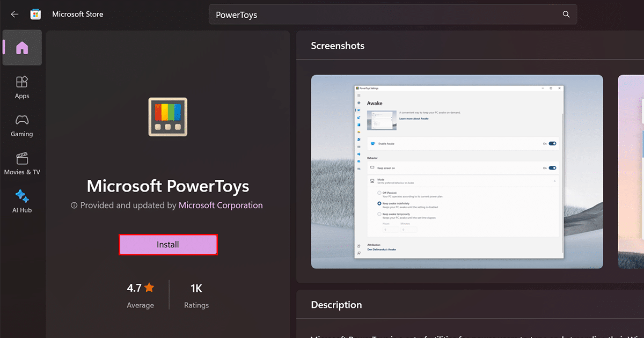Click the Install button
The width and height of the screenshot is (644, 338).
pos(168,245)
